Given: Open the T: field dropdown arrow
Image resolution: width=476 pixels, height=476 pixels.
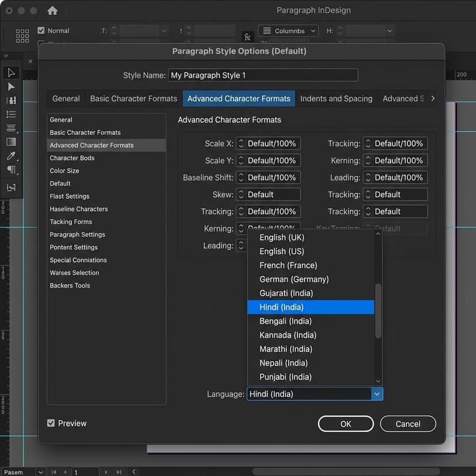Looking at the screenshot, I should point(164,30).
